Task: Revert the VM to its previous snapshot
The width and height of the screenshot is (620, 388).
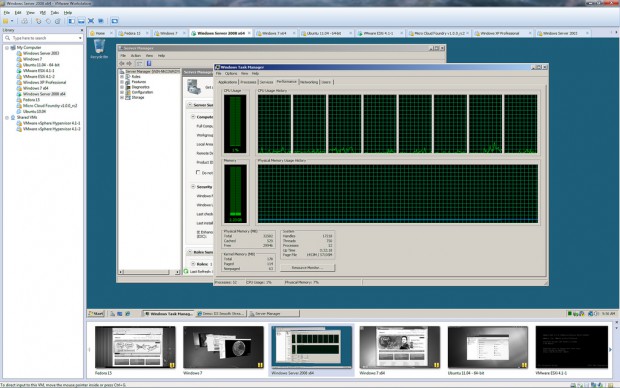Action: pos(48,21)
